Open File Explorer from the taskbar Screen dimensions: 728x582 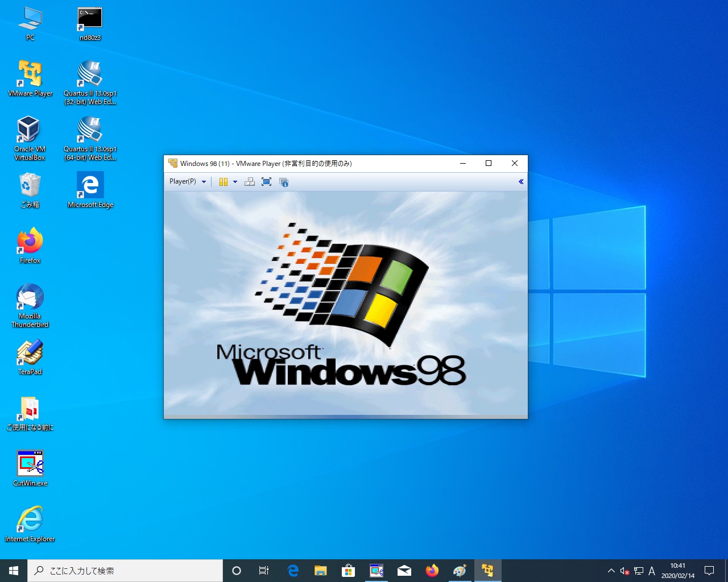coord(321,571)
